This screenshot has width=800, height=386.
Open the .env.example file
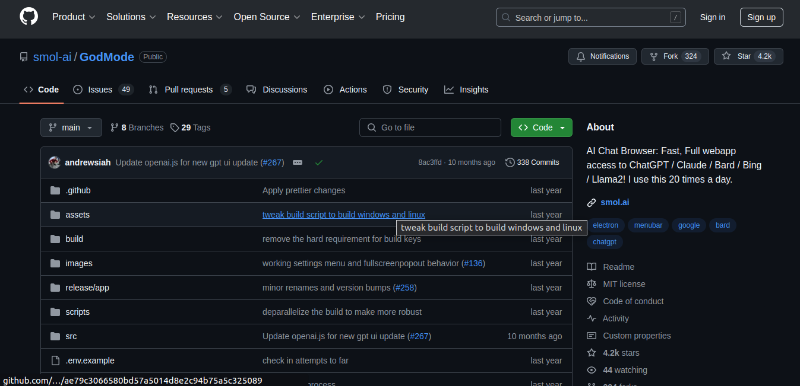pos(90,361)
